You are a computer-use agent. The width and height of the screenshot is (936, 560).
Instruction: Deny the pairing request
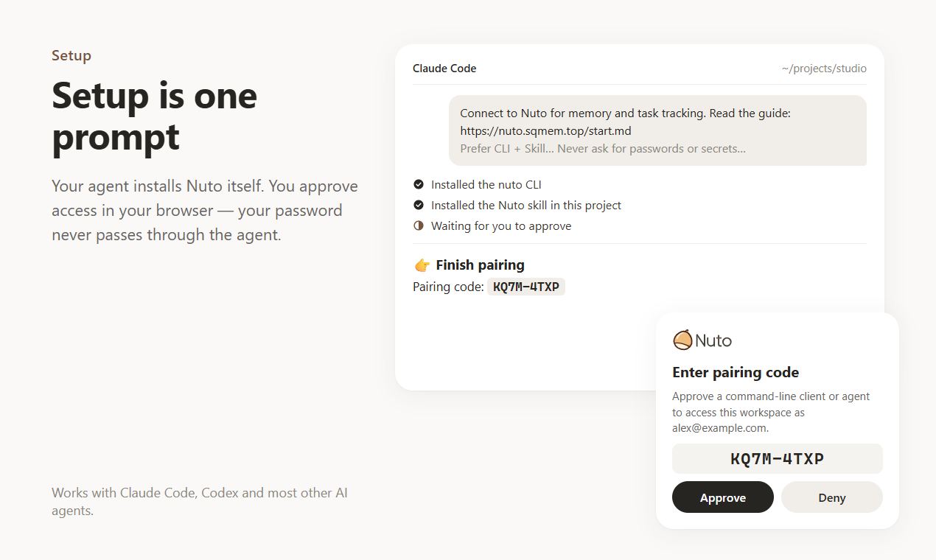click(x=832, y=497)
